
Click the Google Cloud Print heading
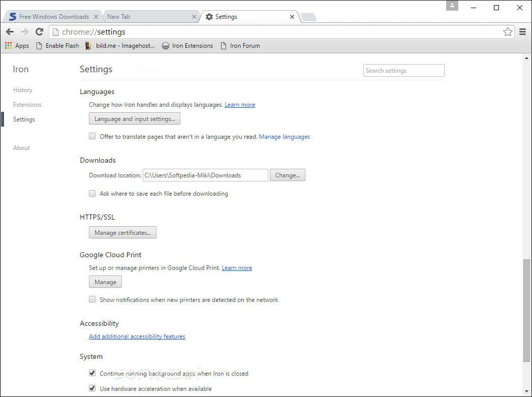tap(110, 255)
